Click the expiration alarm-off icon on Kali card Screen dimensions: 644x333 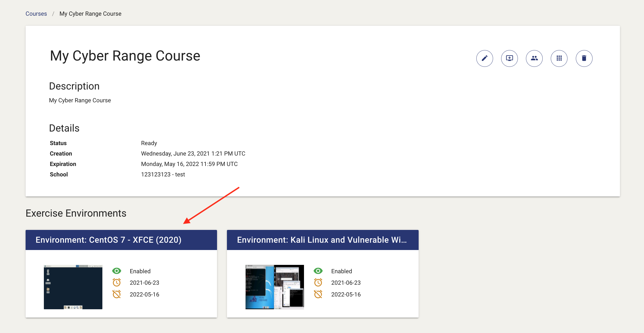[x=318, y=294]
